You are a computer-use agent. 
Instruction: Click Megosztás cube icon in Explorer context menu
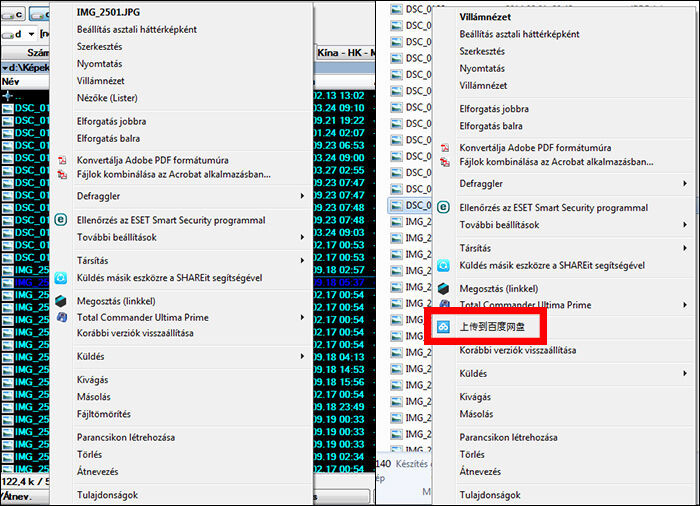[443, 289]
